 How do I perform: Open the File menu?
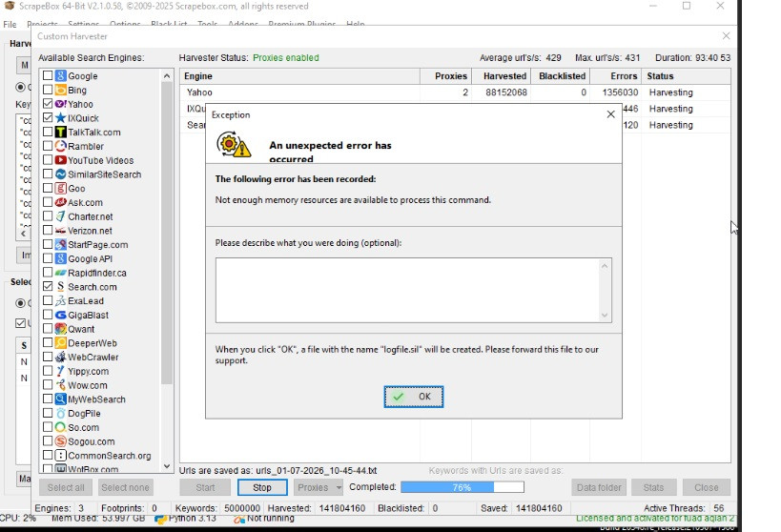(x=10, y=24)
